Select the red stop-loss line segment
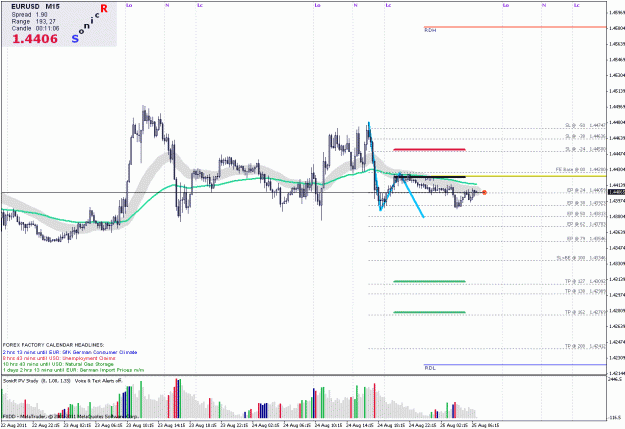This screenshot has width=625, height=429. coord(429,150)
